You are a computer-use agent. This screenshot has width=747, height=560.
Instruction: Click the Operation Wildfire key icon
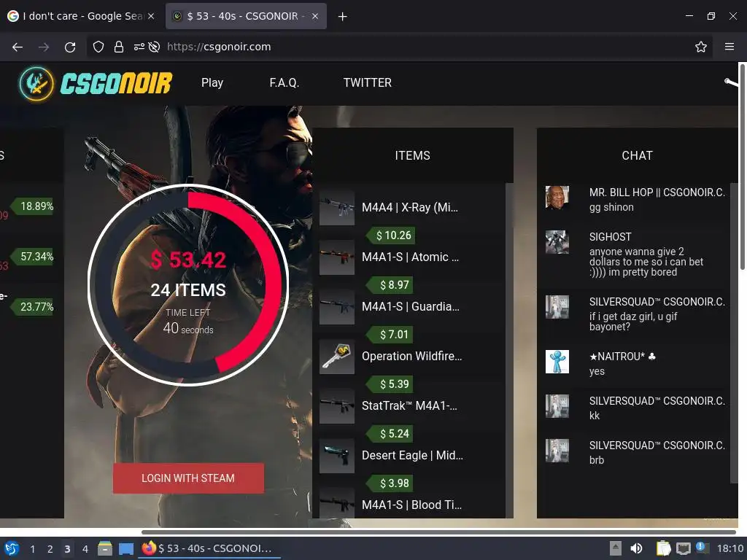[337, 356]
